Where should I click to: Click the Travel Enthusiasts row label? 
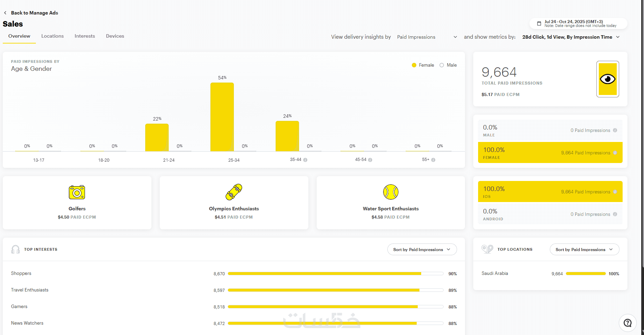pyautogui.click(x=30, y=290)
